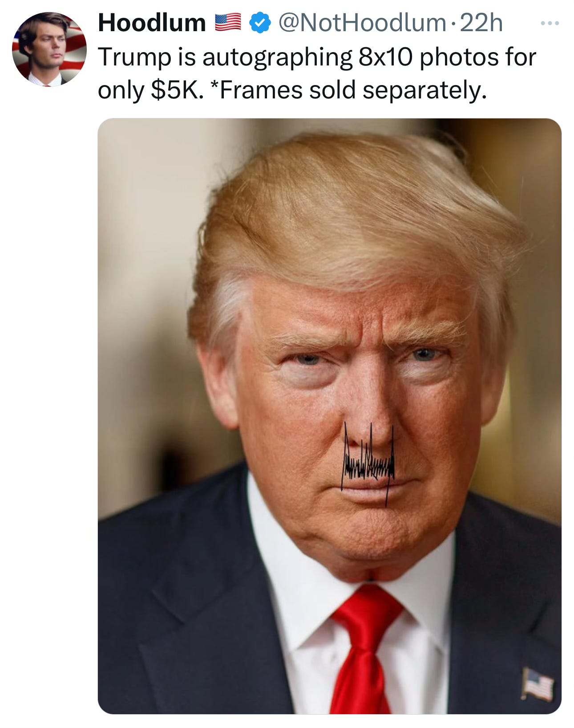The image size is (574, 728).
Task: Expand the attached portrait photo
Action: click(329, 416)
